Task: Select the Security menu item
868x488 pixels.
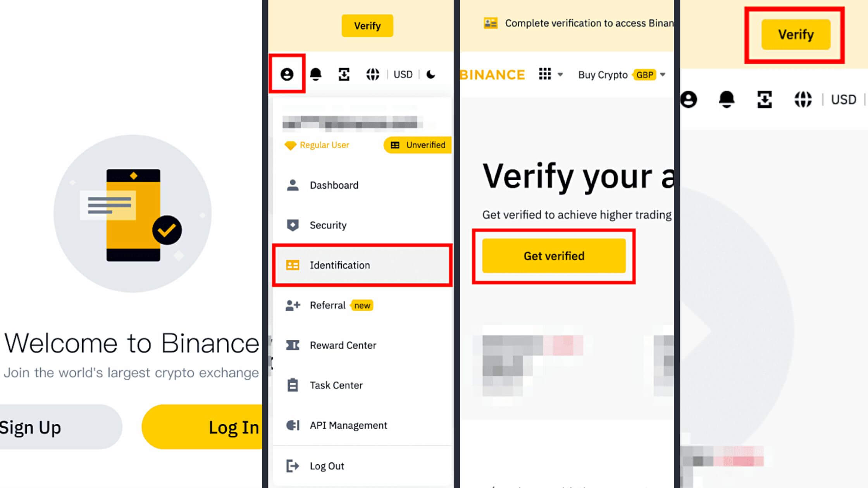Action: point(329,225)
